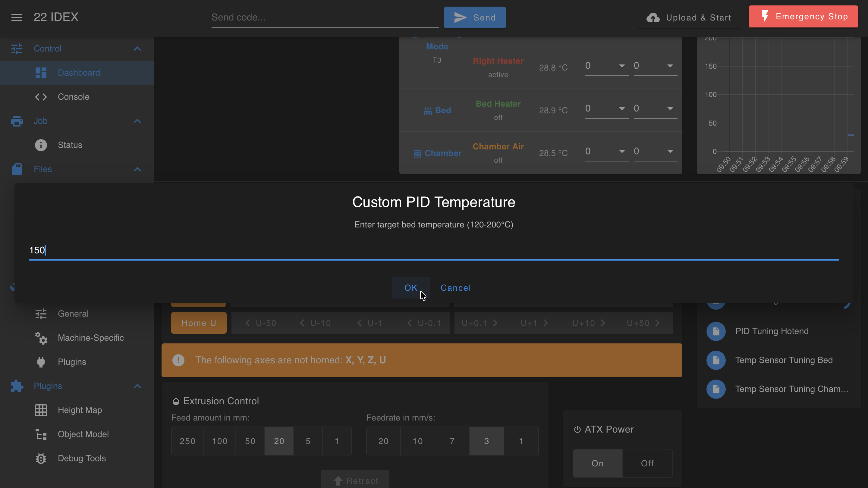
Task: Click the Bed heater icon
Action: coord(428,111)
